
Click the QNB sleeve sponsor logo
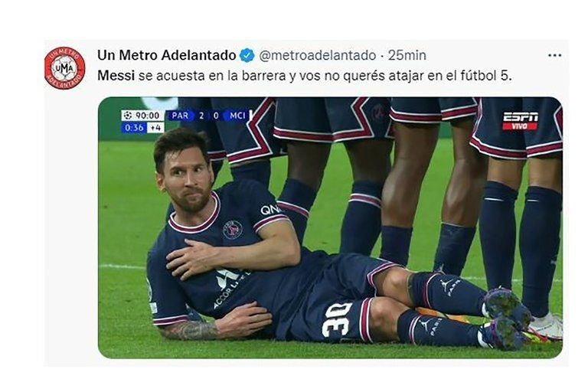click(x=271, y=210)
